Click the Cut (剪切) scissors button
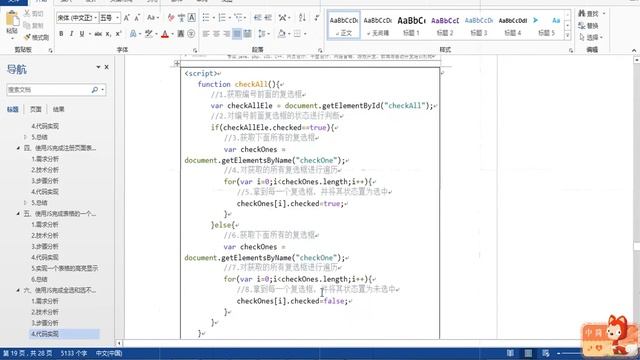The height and width of the screenshot is (360, 640). (33, 13)
